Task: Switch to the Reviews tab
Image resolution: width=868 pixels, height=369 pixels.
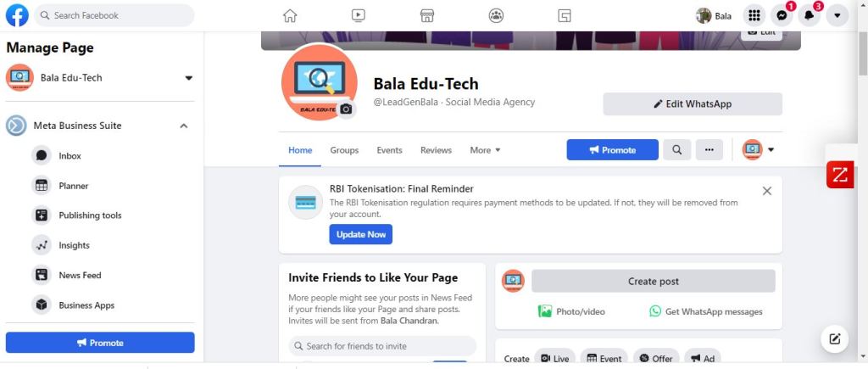Action: coord(436,150)
